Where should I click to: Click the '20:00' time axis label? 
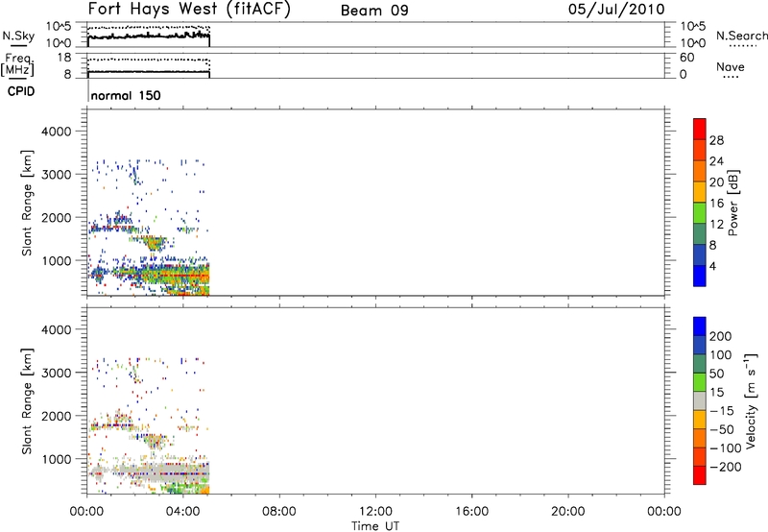coord(568,512)
